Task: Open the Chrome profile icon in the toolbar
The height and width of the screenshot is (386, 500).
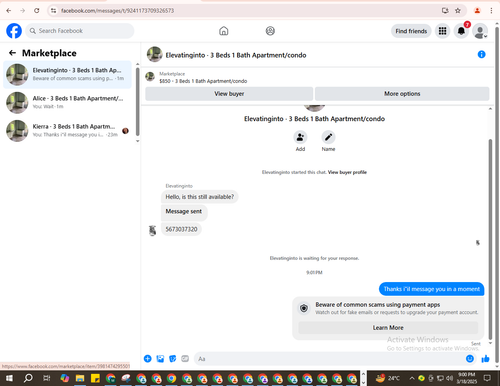Action: [477, 11]
